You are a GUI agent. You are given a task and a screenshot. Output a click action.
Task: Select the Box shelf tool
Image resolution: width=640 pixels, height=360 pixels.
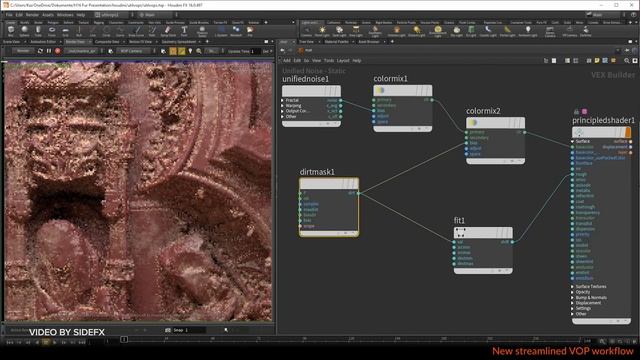click(11, 31)
